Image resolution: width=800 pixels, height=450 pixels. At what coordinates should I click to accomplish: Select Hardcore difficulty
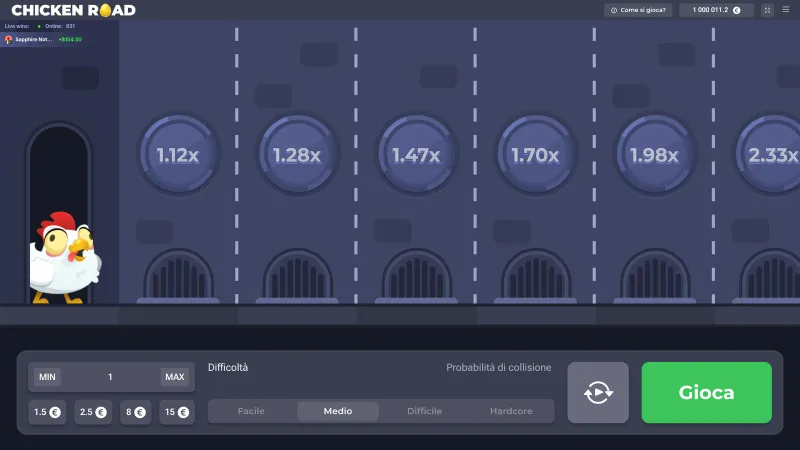(511, 411)
